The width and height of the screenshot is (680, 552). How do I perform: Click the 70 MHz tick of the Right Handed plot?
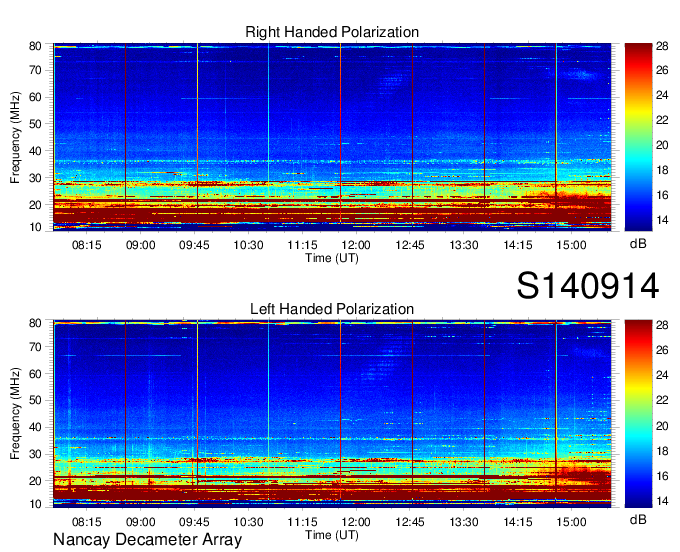click(35, 70)
